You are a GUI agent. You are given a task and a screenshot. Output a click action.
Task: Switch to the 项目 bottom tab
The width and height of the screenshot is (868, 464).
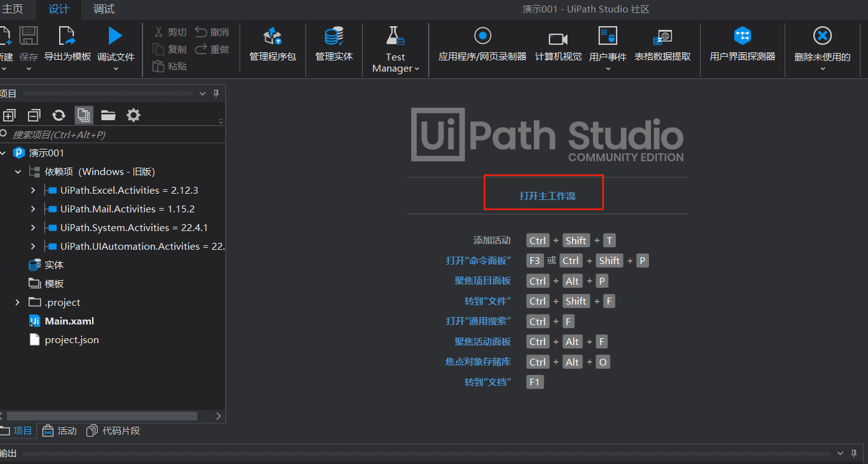point(17,431)
